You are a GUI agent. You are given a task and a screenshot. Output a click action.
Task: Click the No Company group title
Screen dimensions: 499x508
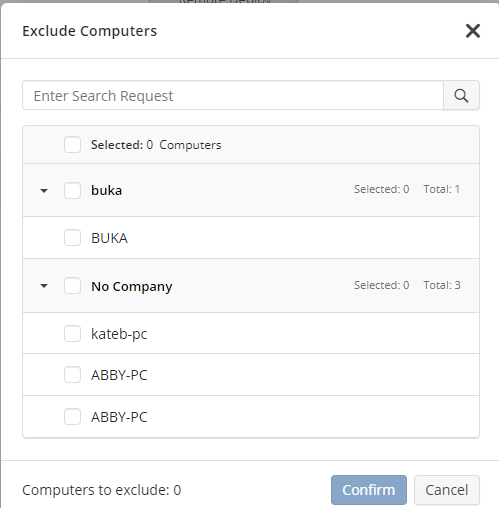[132, 286]
